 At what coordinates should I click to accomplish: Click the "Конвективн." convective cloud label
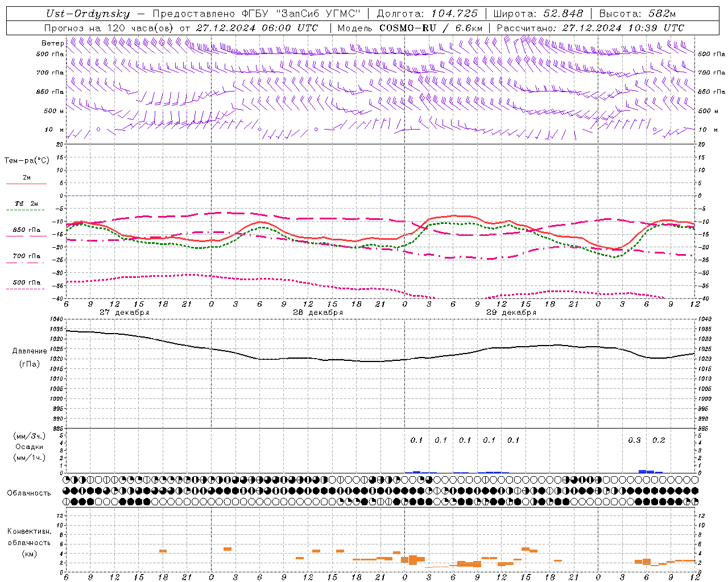[30, 531]
